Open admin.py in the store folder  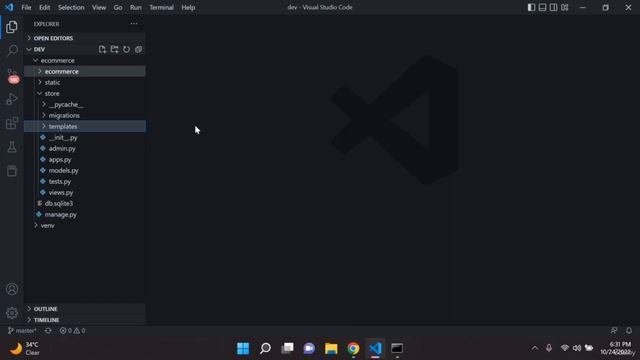tap(85, 149)
